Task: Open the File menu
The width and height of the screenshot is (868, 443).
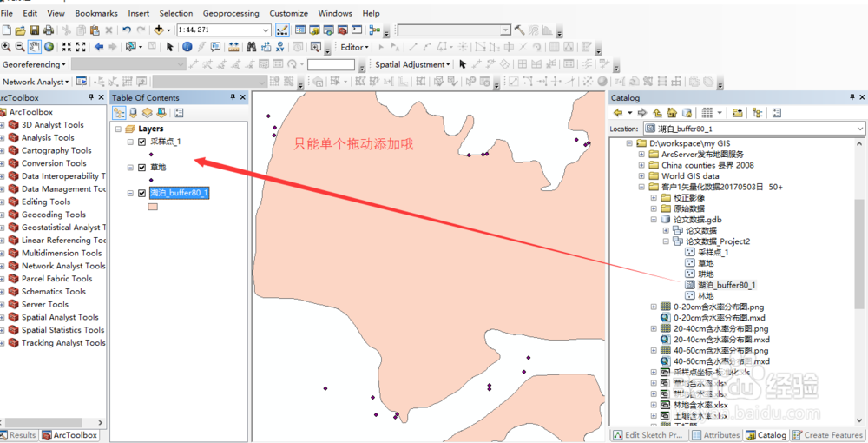Action: coord(7,13)
